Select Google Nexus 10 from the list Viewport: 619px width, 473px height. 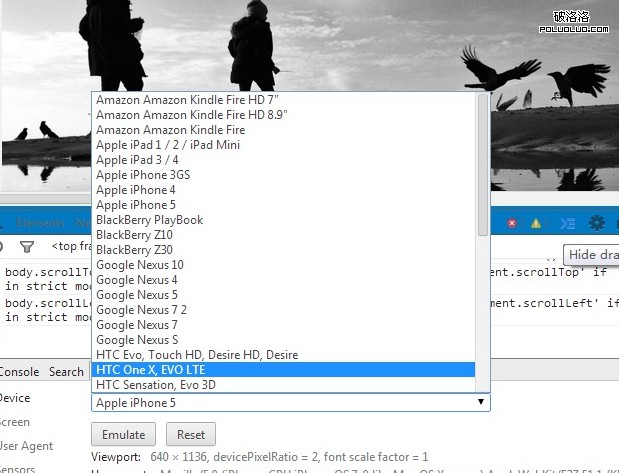point(283,265)
